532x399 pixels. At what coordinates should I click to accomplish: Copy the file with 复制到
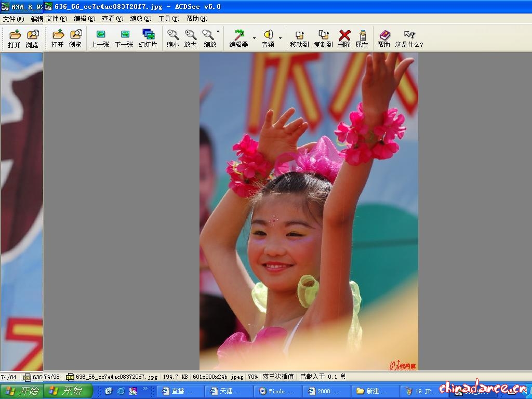point(323,38)
